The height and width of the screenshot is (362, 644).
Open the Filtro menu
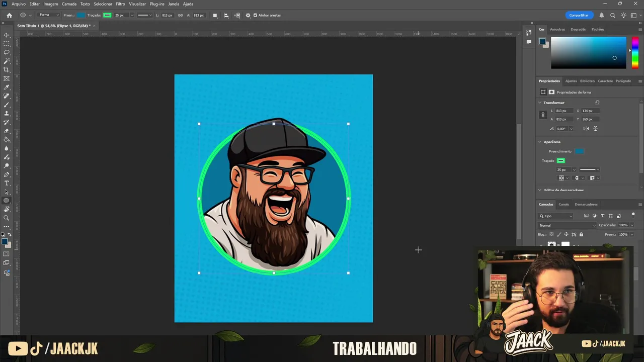click(x=121, y=4)
